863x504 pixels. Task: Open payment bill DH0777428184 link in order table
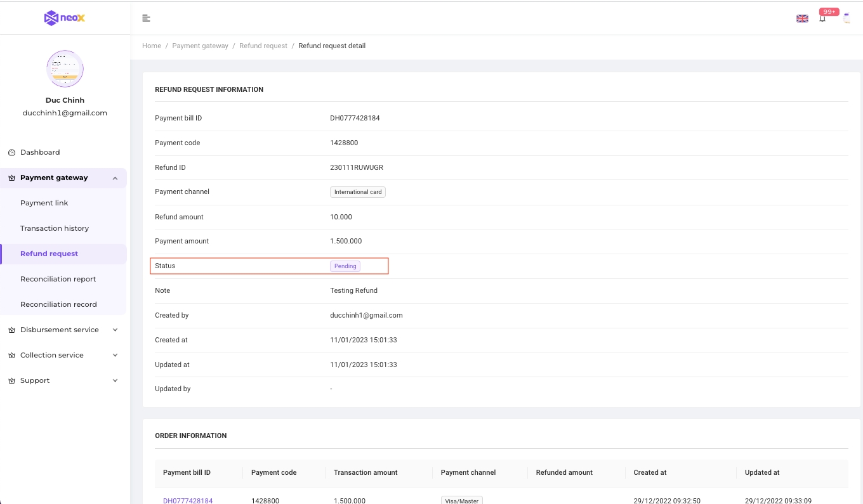[188, 500]
